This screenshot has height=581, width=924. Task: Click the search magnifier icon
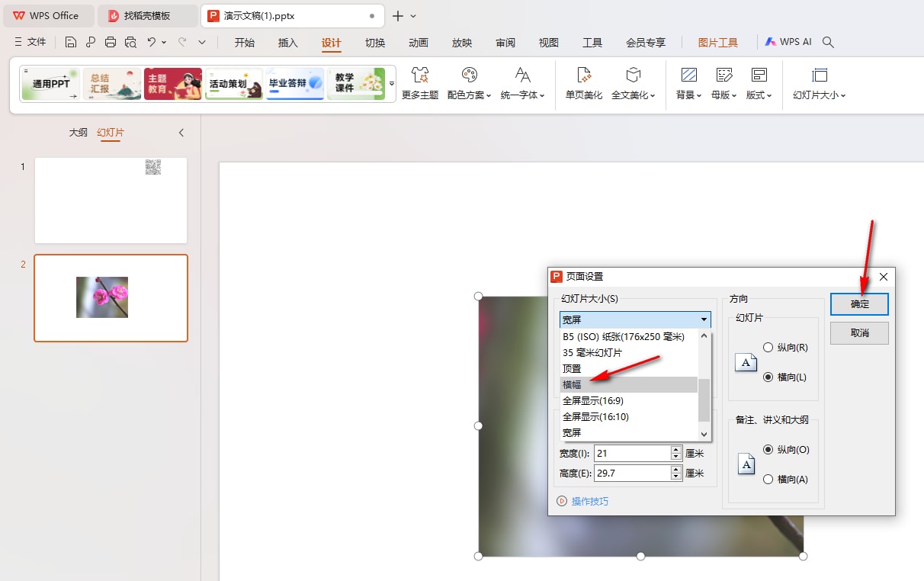click(x=828, y=42)
